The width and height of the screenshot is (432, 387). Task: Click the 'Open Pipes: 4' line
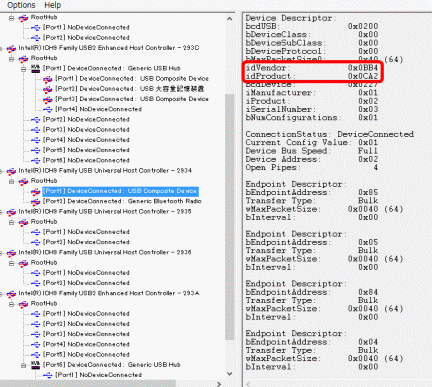312,167
